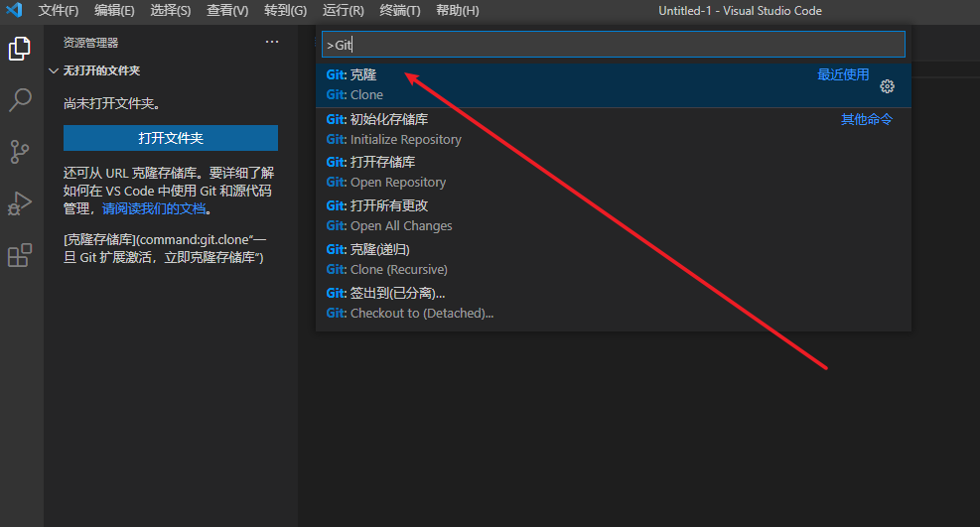Select the Git: 克隆 Clone command
Viewport: 980px width, 527px height.
pyautogui.click(x=614, y=85)
